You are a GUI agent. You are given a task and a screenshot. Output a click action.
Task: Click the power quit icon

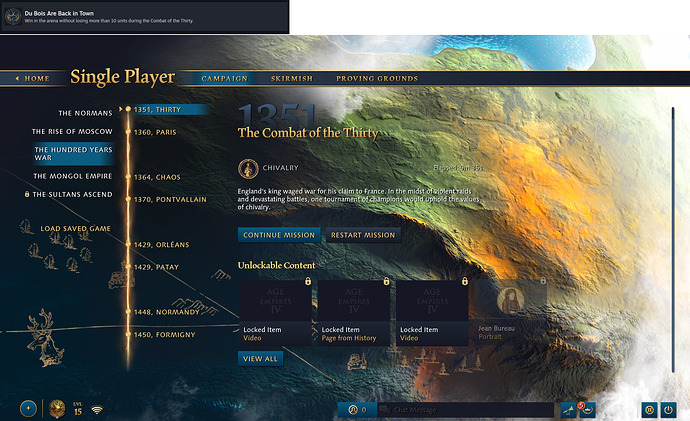669,409
